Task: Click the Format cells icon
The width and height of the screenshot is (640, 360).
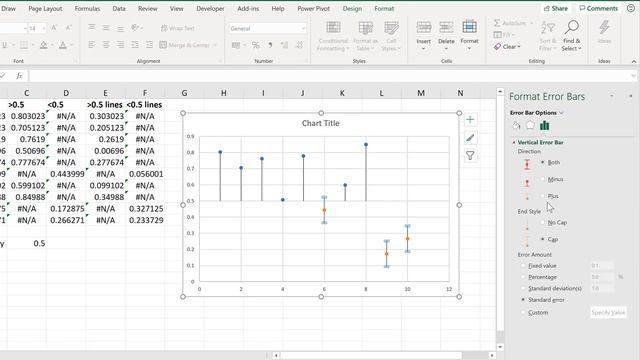Action: tap(469, 27)
